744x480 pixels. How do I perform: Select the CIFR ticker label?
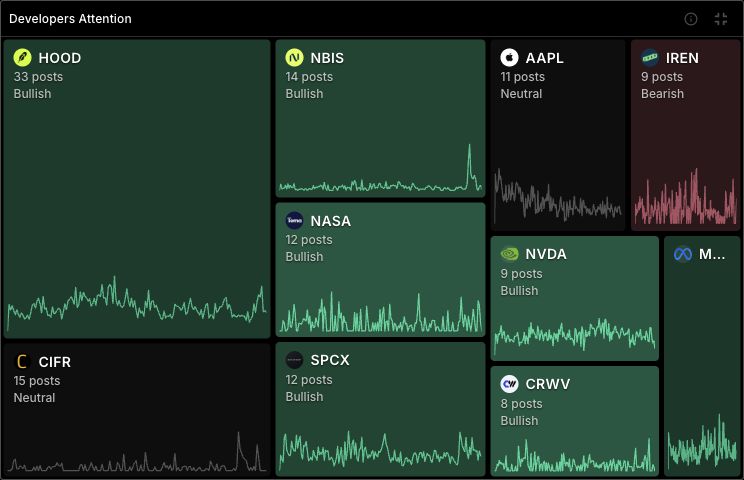(55, 362)
